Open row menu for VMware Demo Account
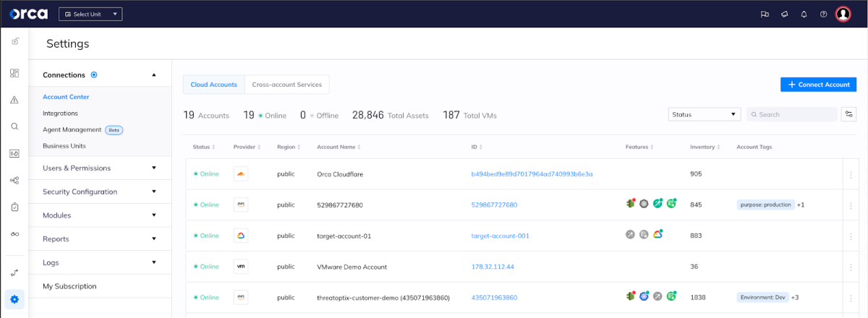Screen dimensions: 868x318 pyautogui.click(x=851, y=267)
